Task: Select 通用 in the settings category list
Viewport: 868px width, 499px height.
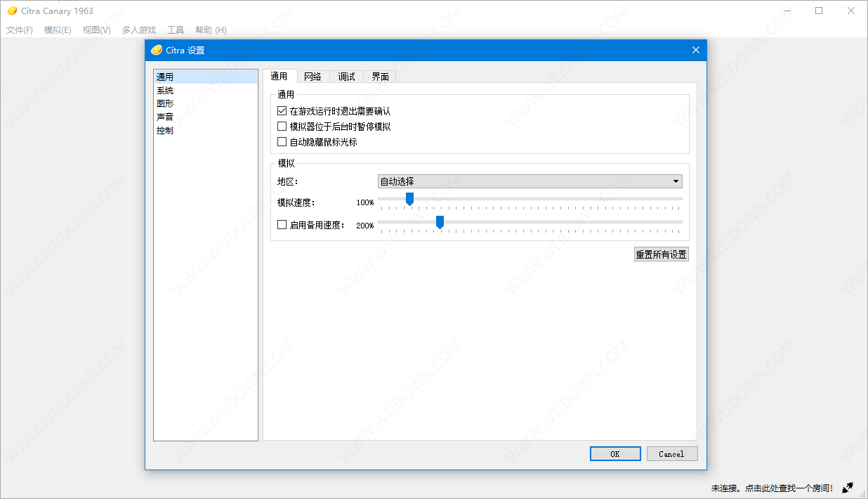Action: (x=206, y=77)
